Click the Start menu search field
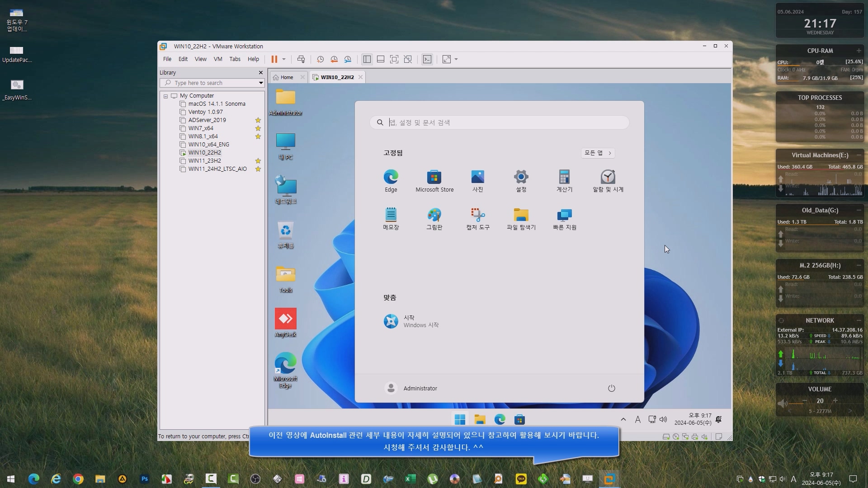The width and height of the screenshot is (868, 488). (499, 122)
